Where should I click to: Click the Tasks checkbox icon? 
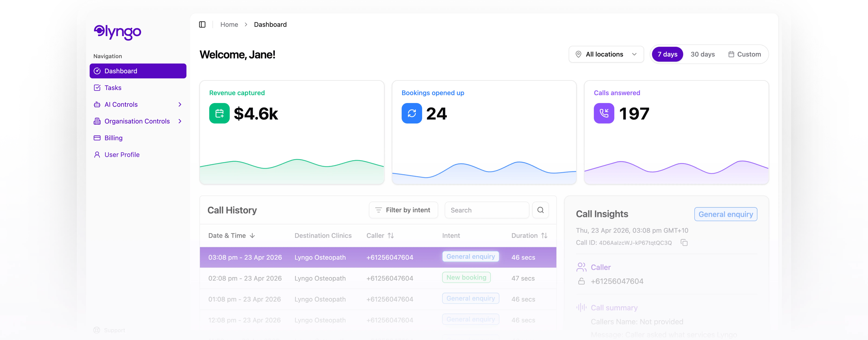pyautogui.click(x=97, y=88)
